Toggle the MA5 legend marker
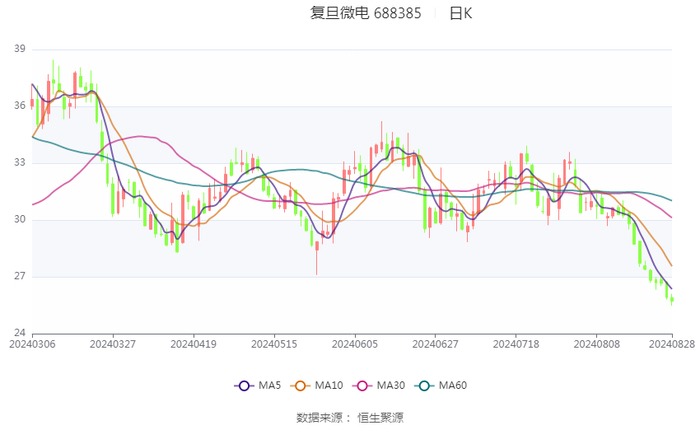Viewport: 700px width, 426px height. click(x=244, y=385)
